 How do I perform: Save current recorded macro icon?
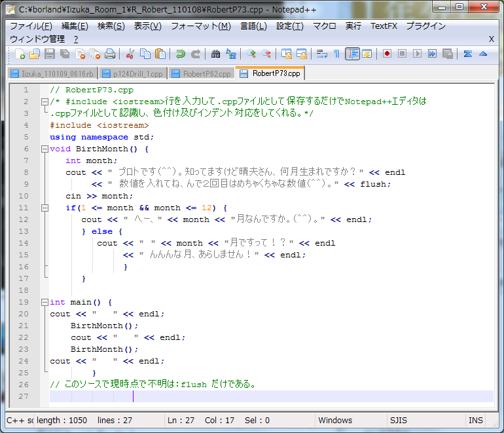pyautogui.click(x=448, y=54)
